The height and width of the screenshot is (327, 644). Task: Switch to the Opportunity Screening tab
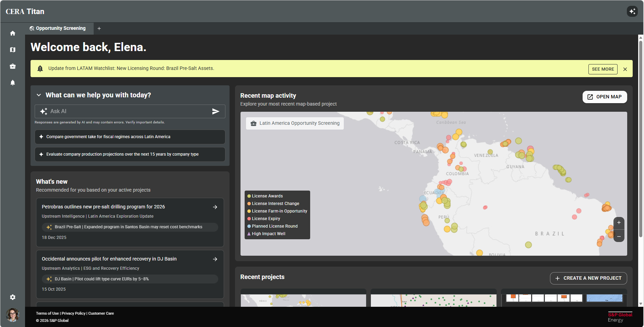click(59, 28)
